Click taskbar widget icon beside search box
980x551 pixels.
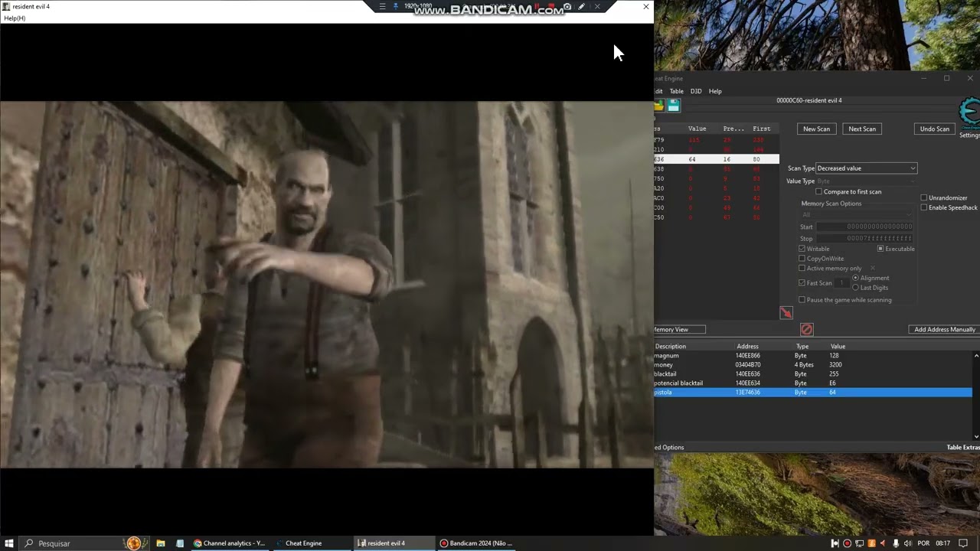(x=134, y=543)
